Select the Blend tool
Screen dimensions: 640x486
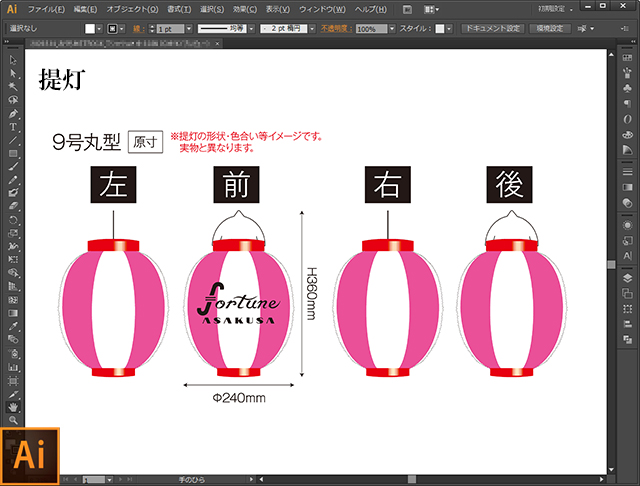point(13,340)
